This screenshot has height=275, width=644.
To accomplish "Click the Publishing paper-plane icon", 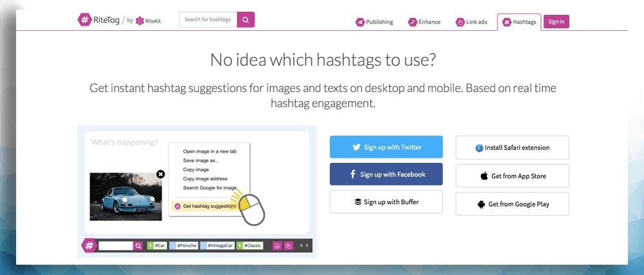I will coord(360,22).
